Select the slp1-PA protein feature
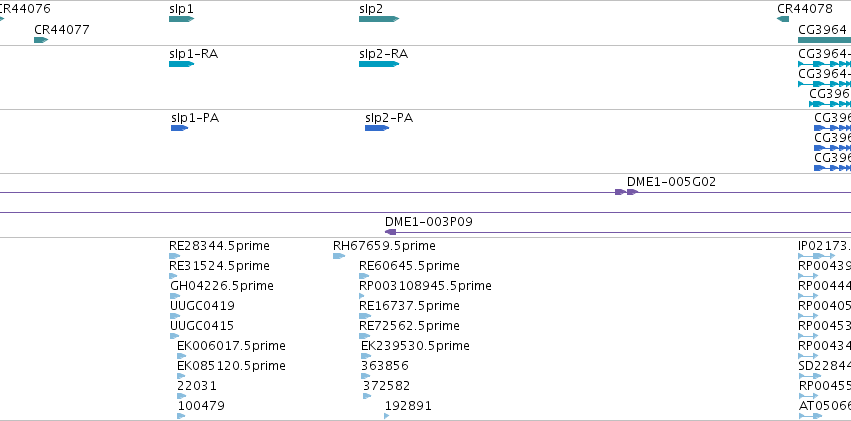 tap(180, 128)
